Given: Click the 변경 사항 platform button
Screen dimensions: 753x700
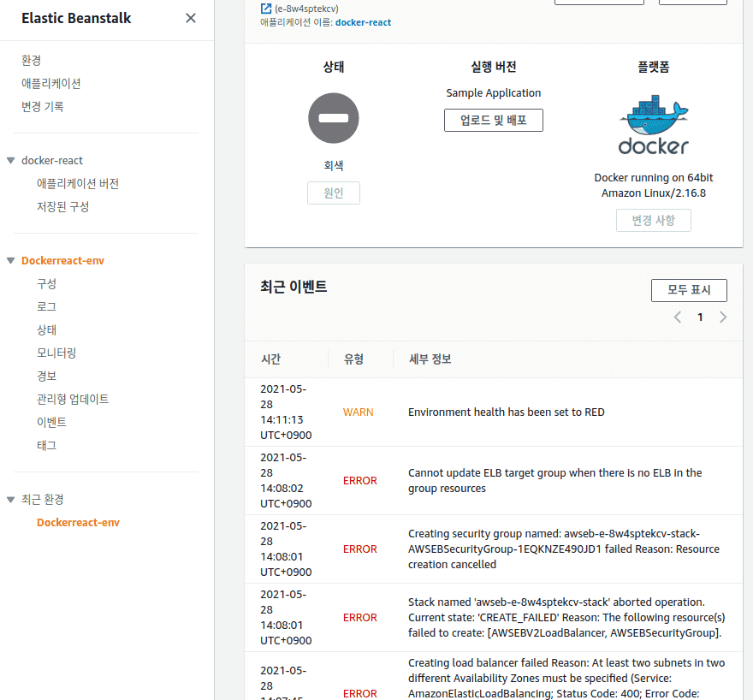Looking at the screenshot, I should click(x=653, y=221).
